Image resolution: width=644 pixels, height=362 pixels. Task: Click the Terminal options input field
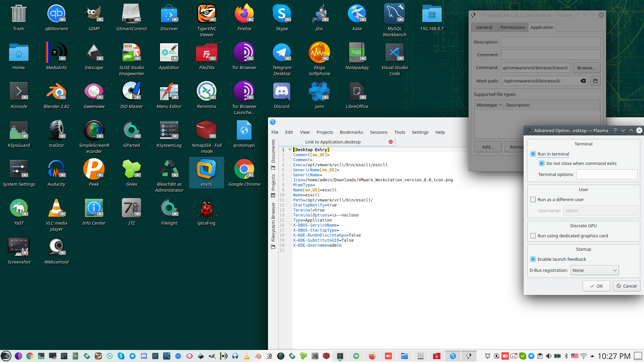tap(606, 174)
